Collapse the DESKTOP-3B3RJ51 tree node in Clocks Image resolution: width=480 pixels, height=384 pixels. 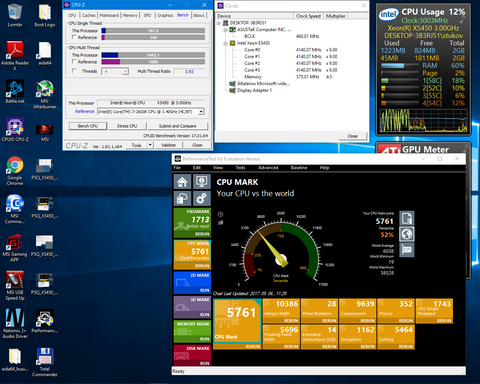(219, 23)
